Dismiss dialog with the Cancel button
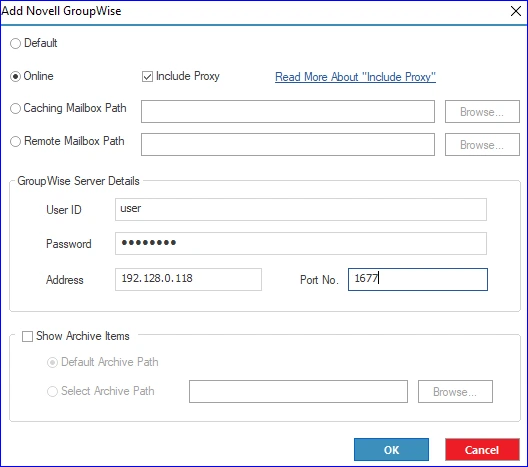This screenshot has width=528, height=467. coord(482,449)
